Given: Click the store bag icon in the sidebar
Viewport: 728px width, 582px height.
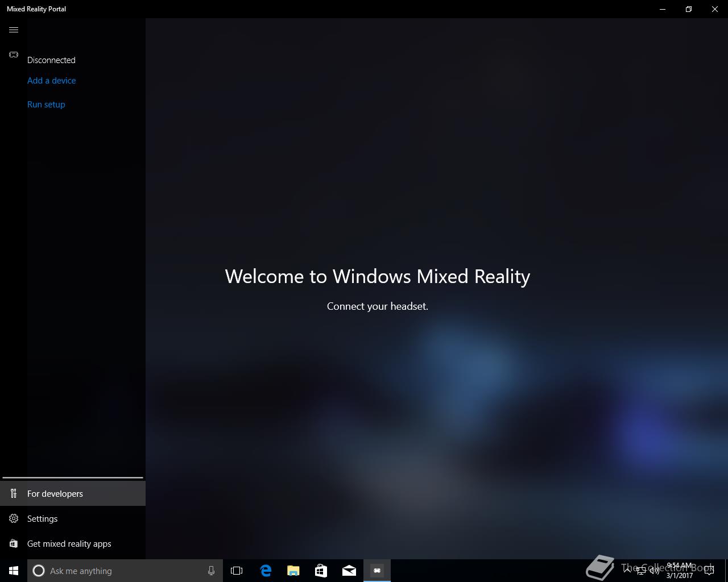Looking at the screenshot, I should tap(14, 543).
